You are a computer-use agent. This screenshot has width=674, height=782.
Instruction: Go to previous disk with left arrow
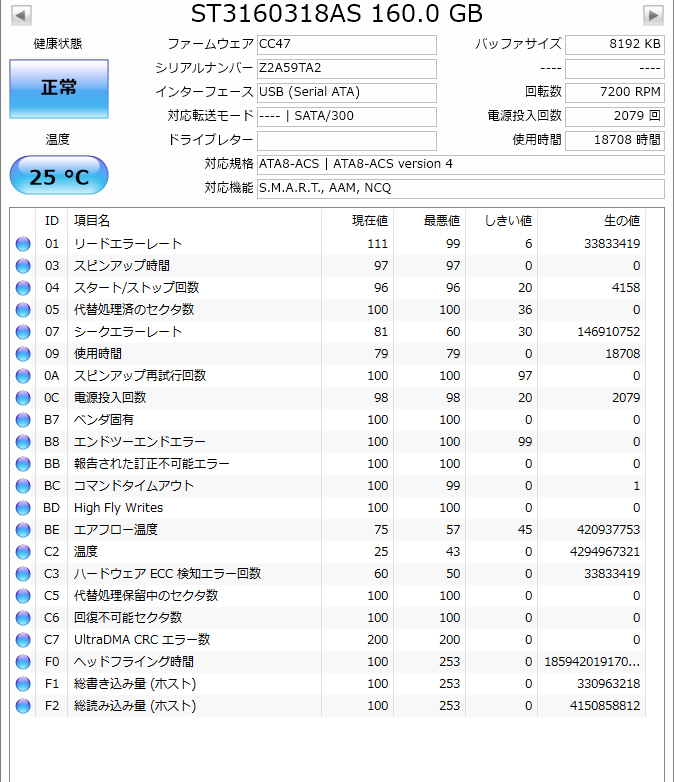coord(21,15)
